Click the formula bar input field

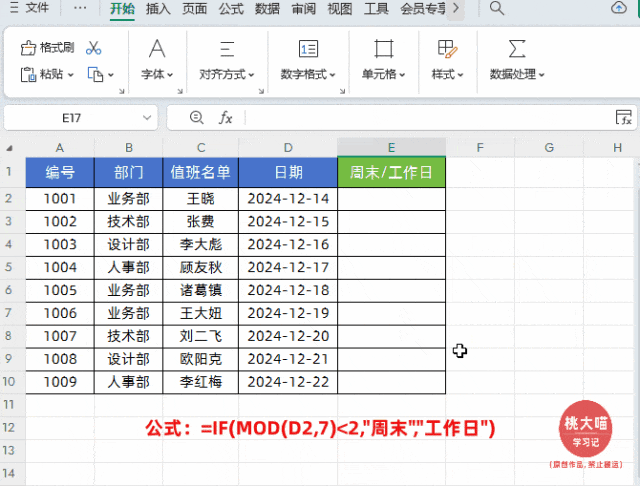[x=429, y=118]
